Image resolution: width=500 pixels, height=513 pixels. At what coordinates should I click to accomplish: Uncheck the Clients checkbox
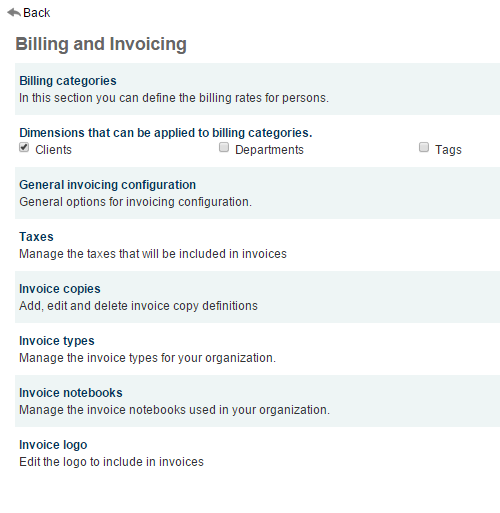tap(24, 147)
